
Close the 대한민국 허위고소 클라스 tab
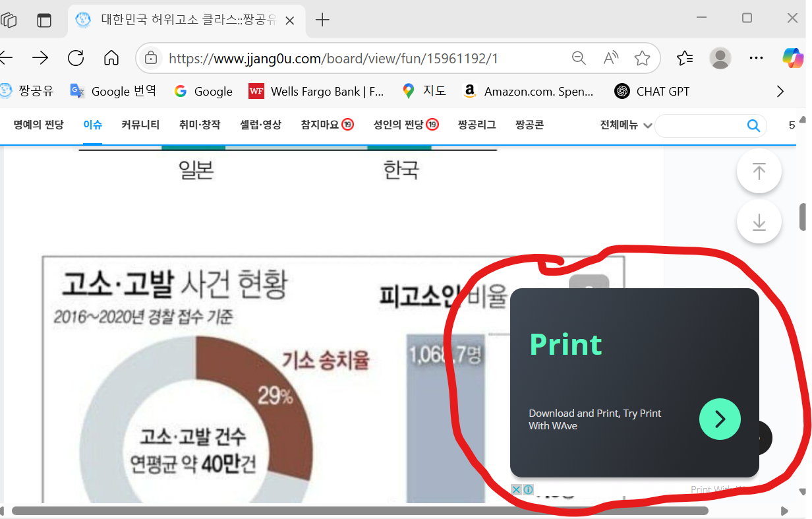(x=289, y=20)
